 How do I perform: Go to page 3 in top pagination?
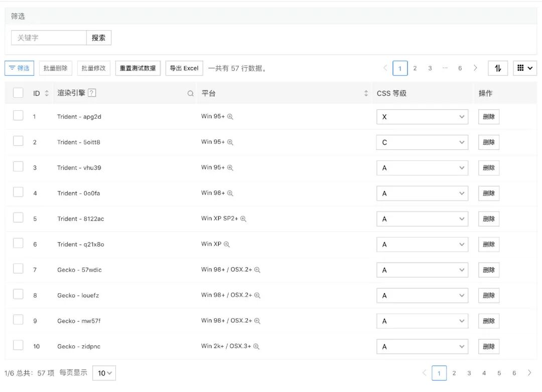(x=430, y=68)
